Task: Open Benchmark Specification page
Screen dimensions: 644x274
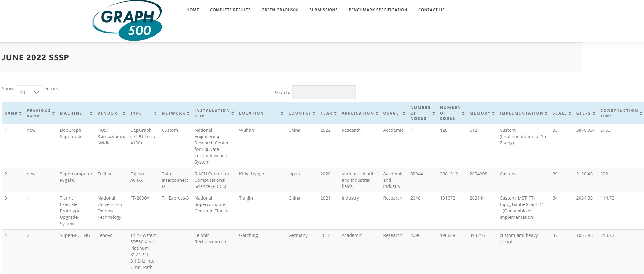Action: (x=378, y=10)
